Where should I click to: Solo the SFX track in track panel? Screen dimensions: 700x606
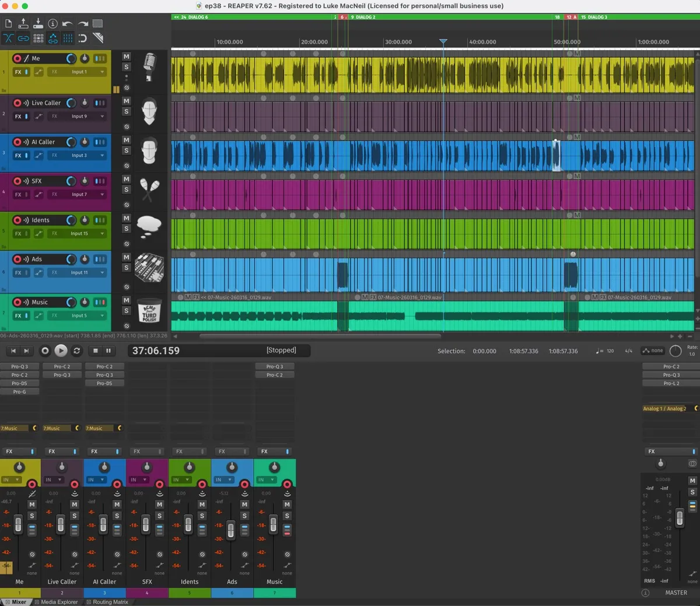(x=126, y=190)
